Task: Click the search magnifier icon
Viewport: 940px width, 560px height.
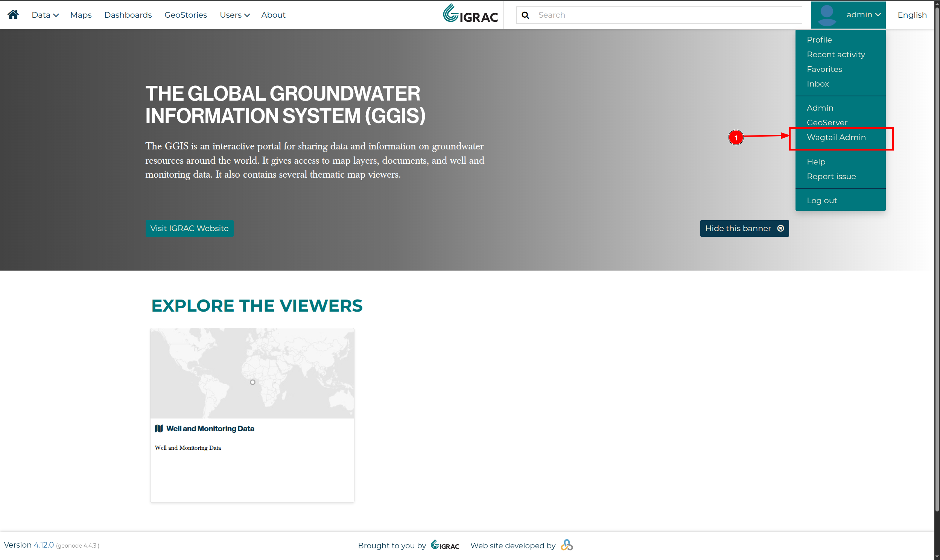Action: point(525,15)
